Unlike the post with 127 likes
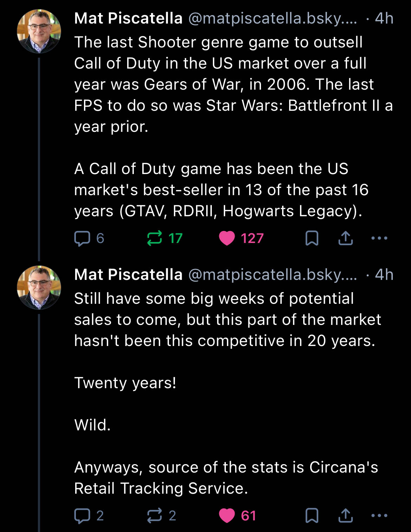Viewport: 411px width, 532px height. (227, 238)
